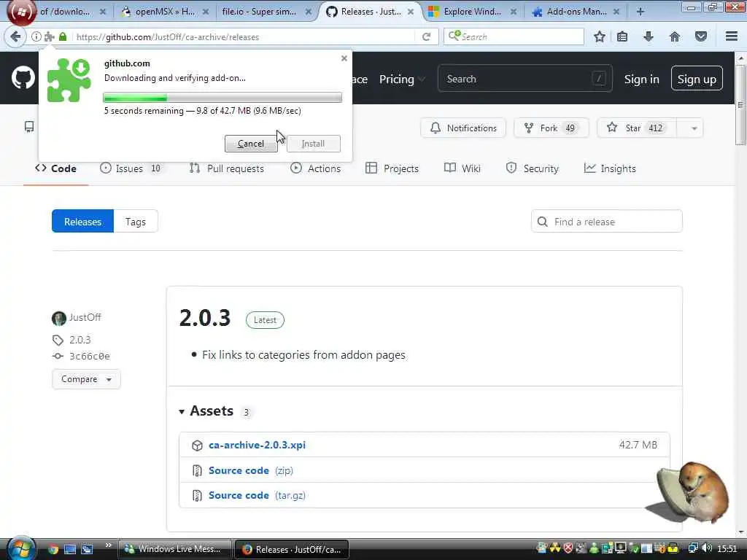
Task: Open the Wiki tab
Action: pos(462,168)
